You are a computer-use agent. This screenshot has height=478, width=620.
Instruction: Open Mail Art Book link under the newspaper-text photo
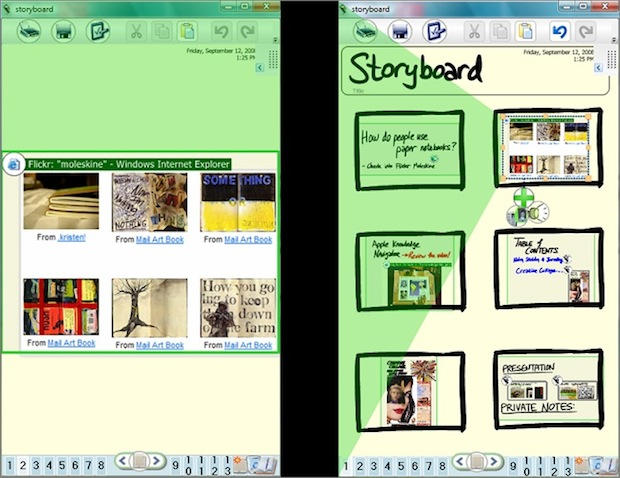click(248, 345)
